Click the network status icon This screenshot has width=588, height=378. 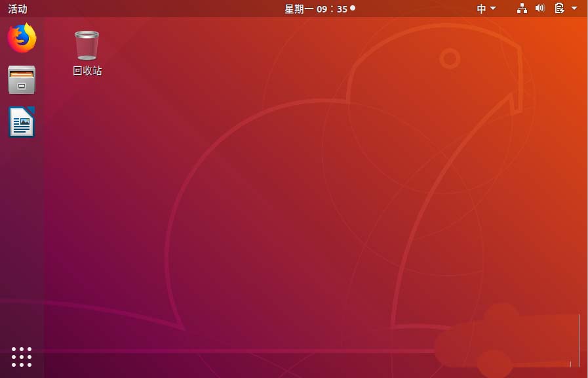[x=522, y=9]
